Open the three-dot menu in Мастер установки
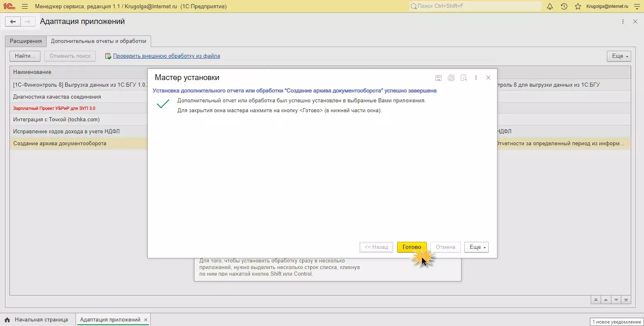Viewport: 644px width, 326px height. (476, 78)
